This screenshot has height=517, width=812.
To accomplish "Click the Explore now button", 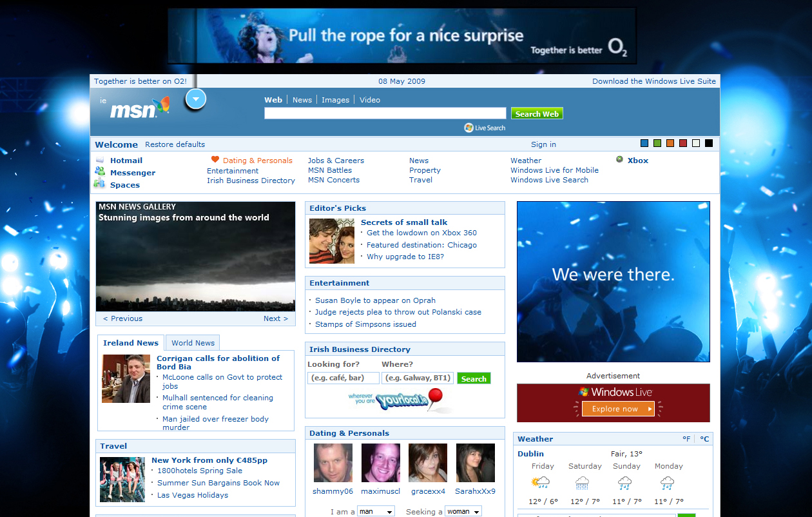I will point(618,409).
